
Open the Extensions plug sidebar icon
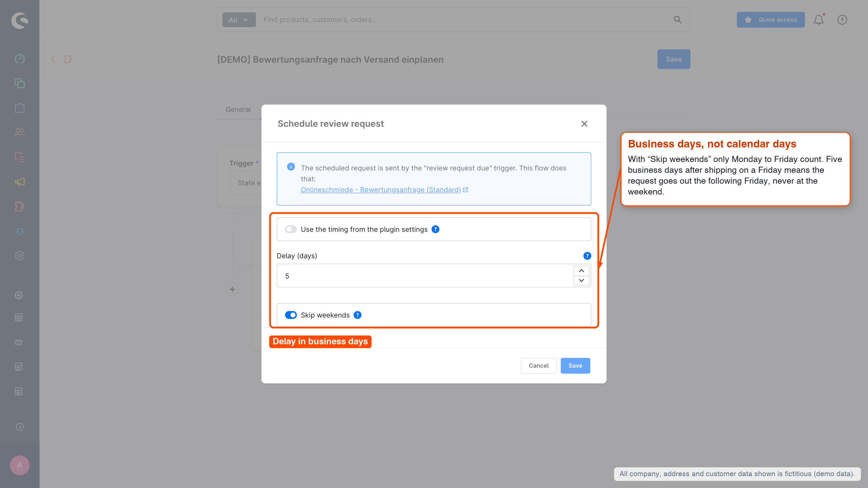click(20, 231)
